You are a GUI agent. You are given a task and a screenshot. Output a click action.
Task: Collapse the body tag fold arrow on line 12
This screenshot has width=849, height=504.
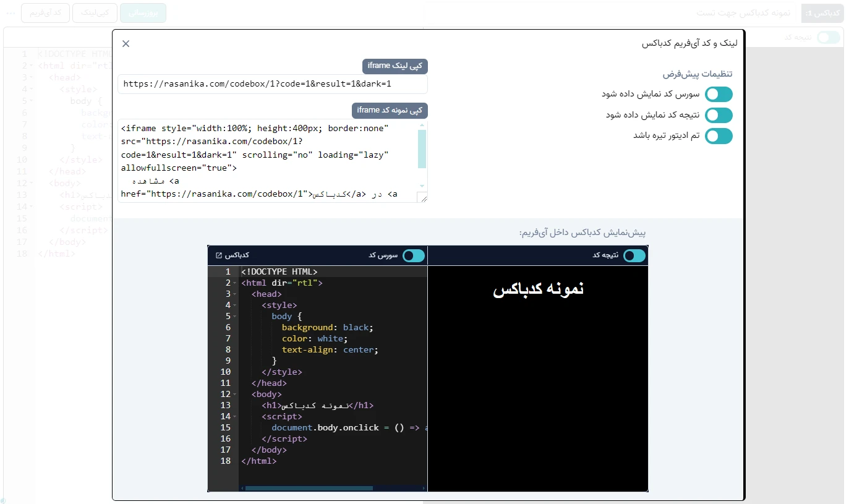(x=235, y=395)
